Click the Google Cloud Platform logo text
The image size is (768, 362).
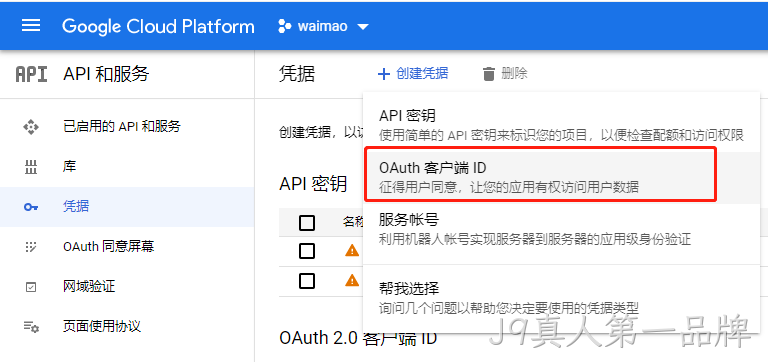pos(158,26)
